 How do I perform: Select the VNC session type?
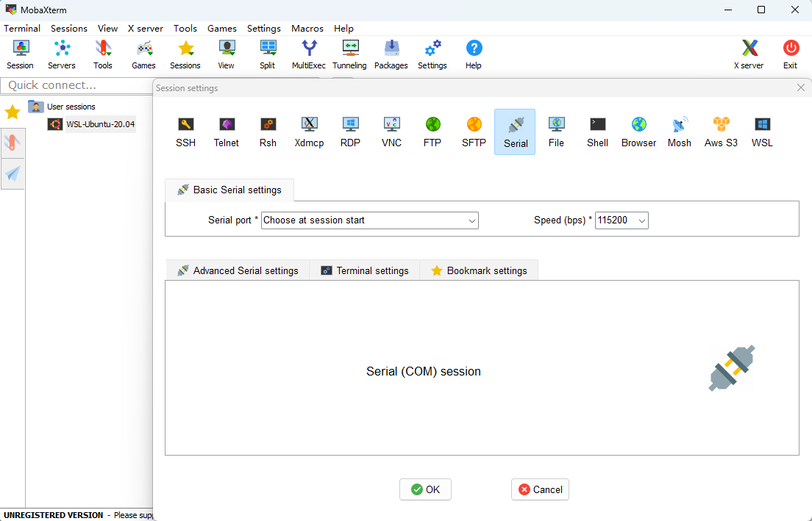click(391, 132)
